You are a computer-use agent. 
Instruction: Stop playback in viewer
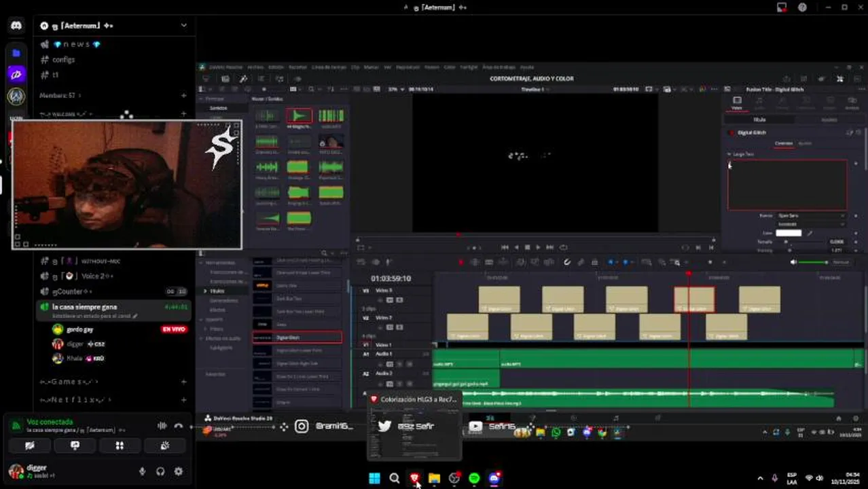point(527,247)
